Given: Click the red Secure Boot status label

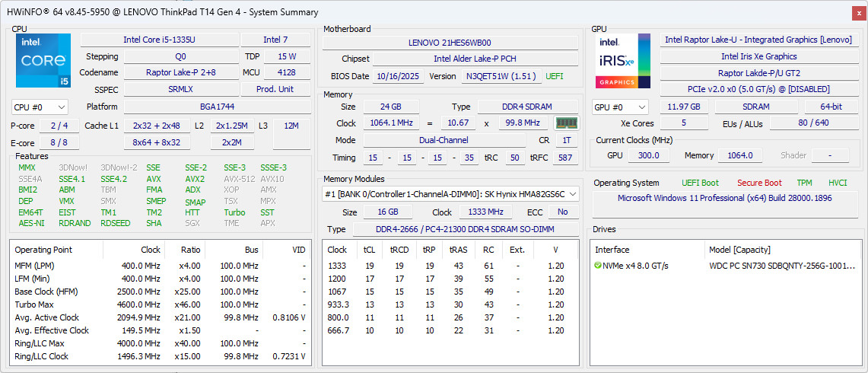Looking at the screenshot, I should [759, 183].
